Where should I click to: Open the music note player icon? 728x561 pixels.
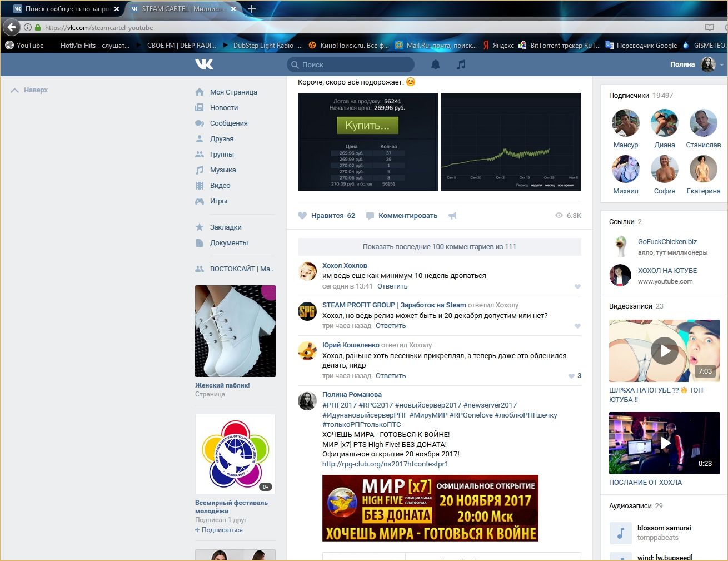[461, 64]
